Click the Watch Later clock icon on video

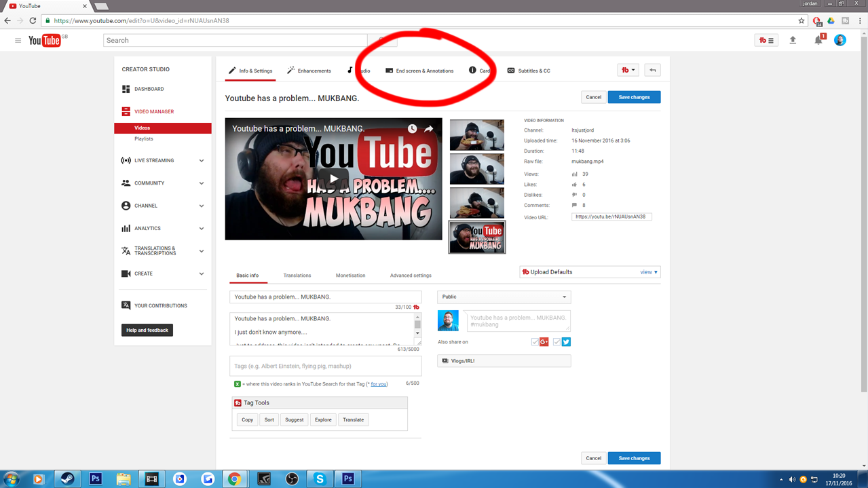(x=412, y=129)
